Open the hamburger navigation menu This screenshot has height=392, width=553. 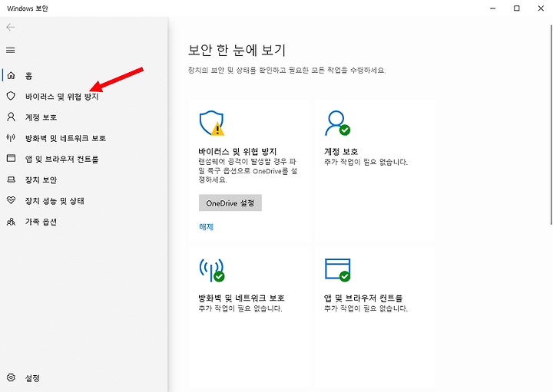[x=11, y=50]
